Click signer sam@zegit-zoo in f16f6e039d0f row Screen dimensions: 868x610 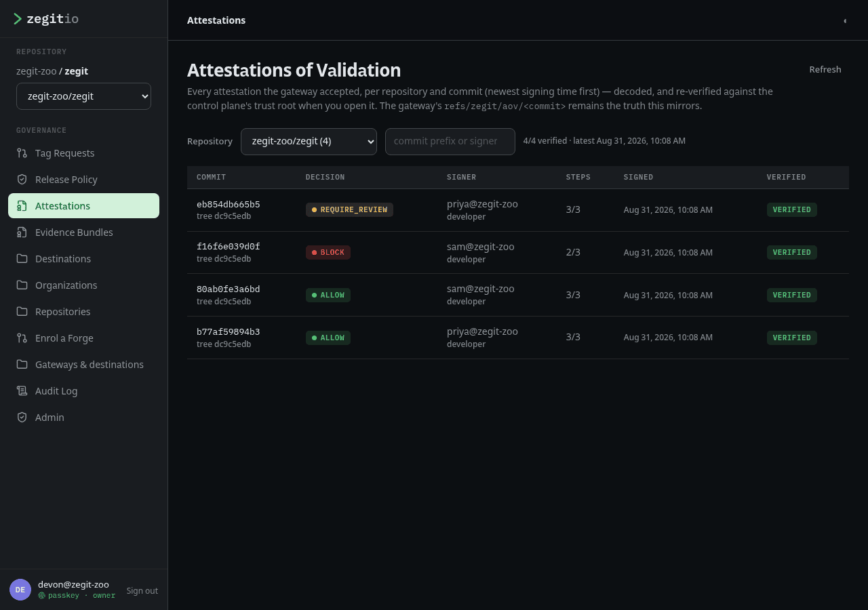click(x=480, y=247)
